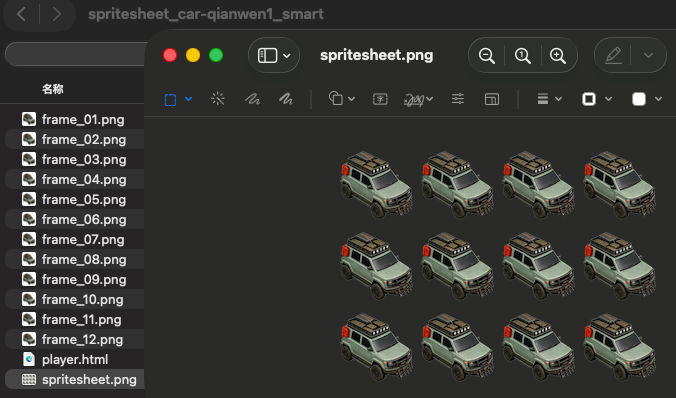Insert a text box with the Text tool

(380, 100)
